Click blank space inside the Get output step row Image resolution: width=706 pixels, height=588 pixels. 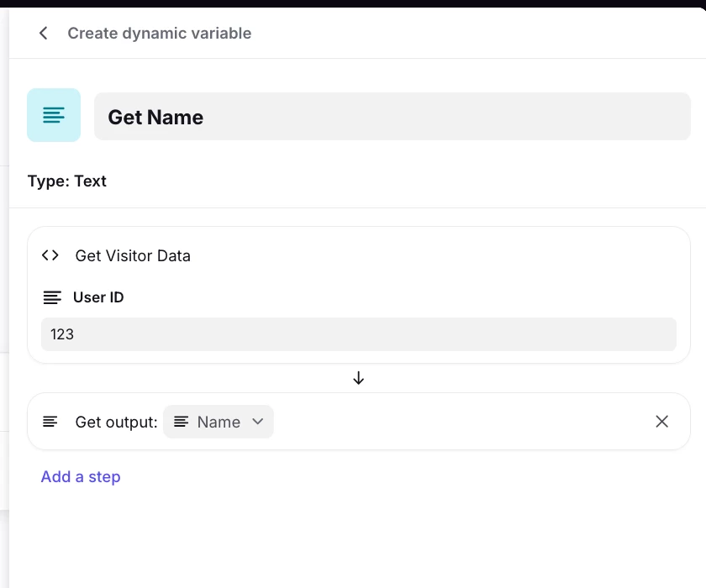pos(462,422)
